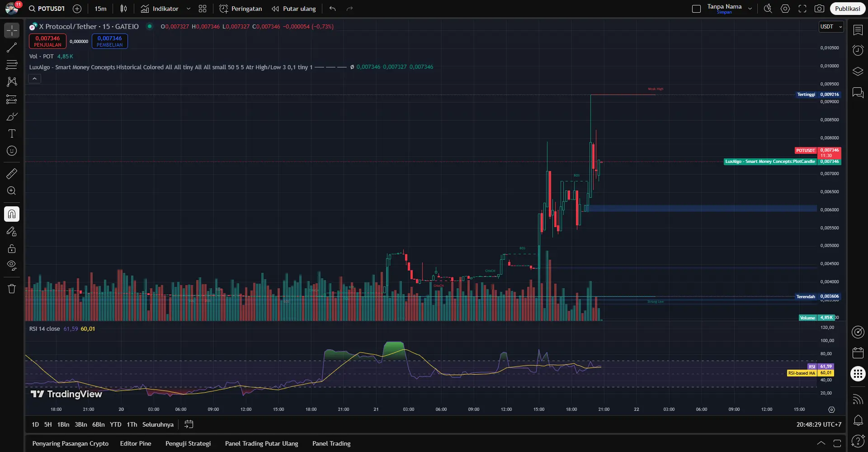Open the Penyaring Pasangan Crypto tab
The height and width of the screenshot is (452, 868).
point(71,443)
